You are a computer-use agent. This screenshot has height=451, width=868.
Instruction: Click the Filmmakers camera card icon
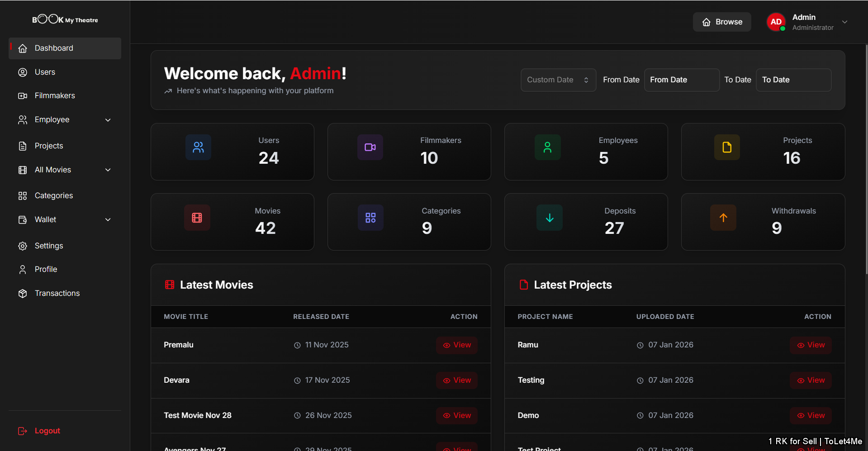pos(370,147)
